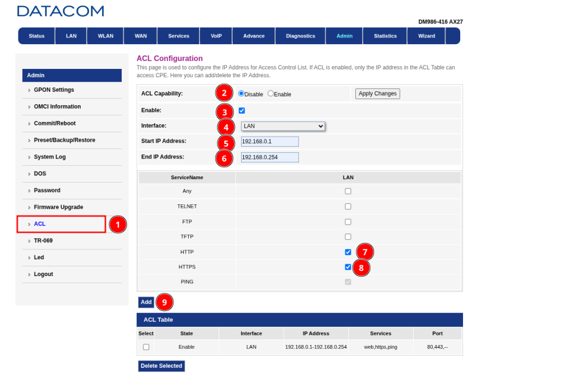This screenshot has height=392, width=574.
Task: Open the Led sidebar item
Action: [39, 258]
